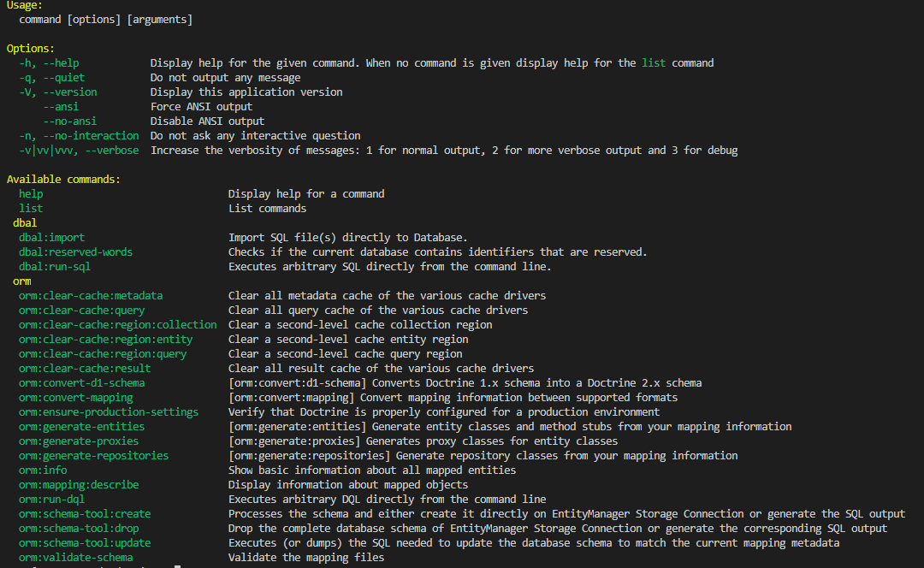This screenshot has height=568, width=924.
Task: Click the '-v|vv|vvv, --verbose' option
Action: (x=79, y=151)
